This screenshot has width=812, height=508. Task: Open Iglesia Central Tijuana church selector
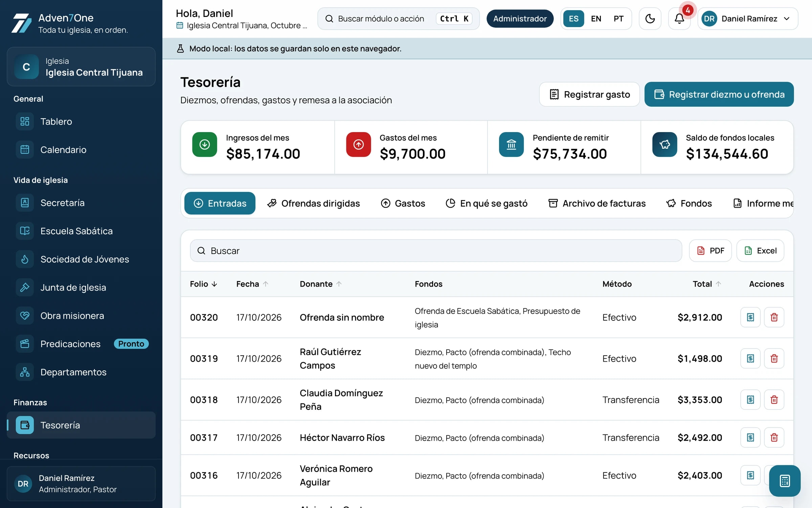pos(81,67)
